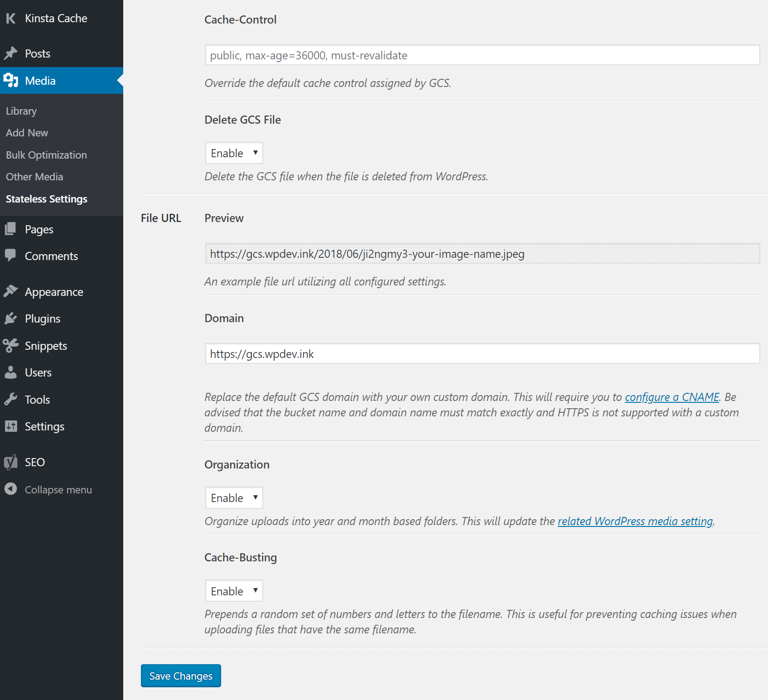
Task: Select the Posts pin icon in the sidebar
Action: [11, 53]
